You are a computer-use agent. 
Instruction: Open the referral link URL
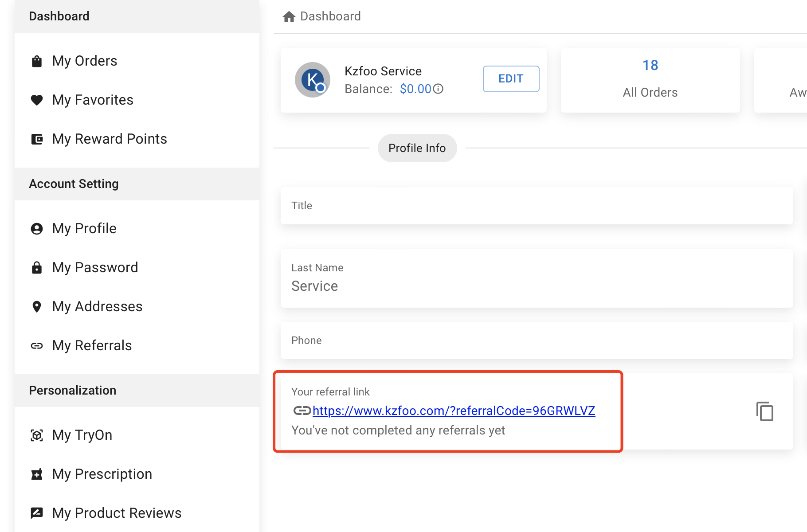pyautogui.click(x=454, y=411)
